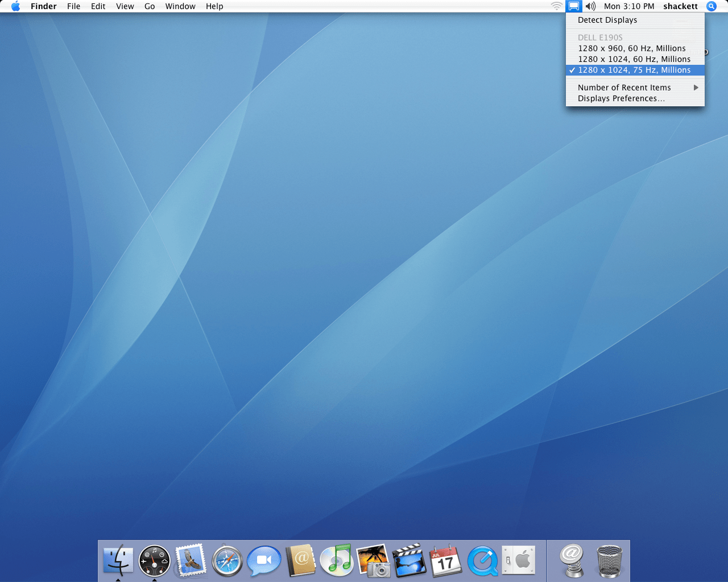Open the volume menu in menu bar

(x=591, y=6)
